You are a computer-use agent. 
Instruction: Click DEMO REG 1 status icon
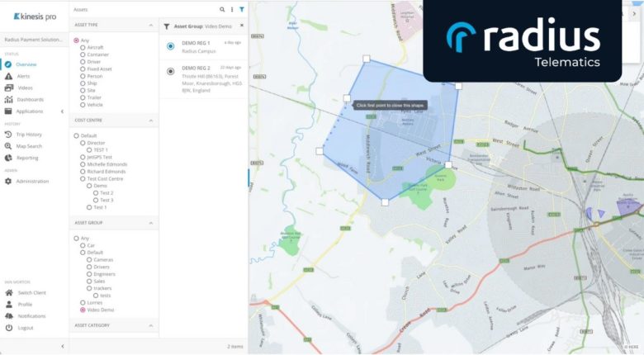(x=170, y=46)
